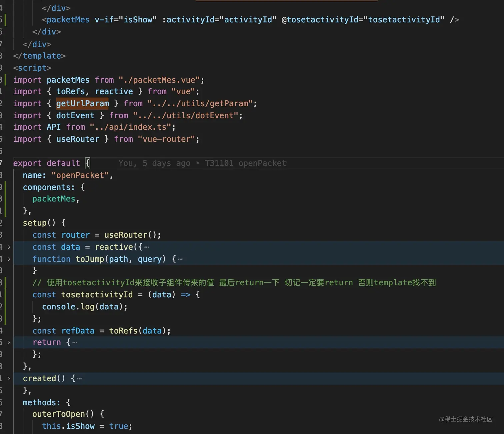The width and height of the screenshot is (504, 434).
Task: Click 'tosetactivityId' in the const arrow function declaration
Action: (97, 295)
